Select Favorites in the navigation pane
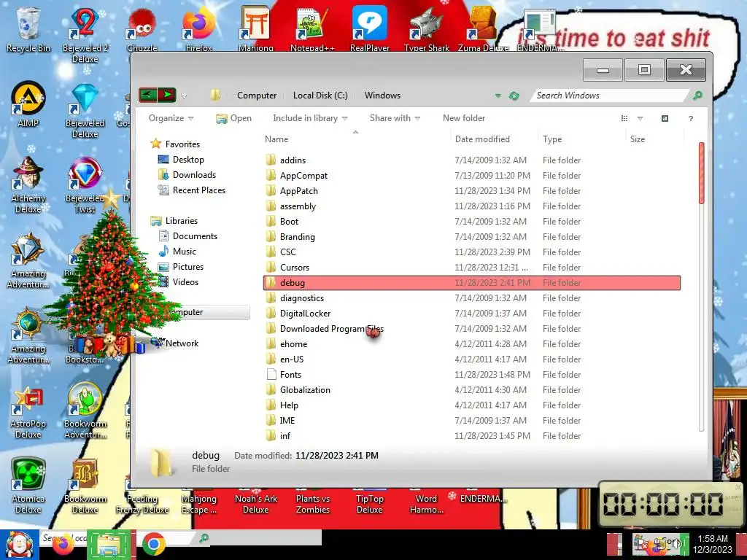The width and height of the screenshot is (747, 560). [175, 144]
